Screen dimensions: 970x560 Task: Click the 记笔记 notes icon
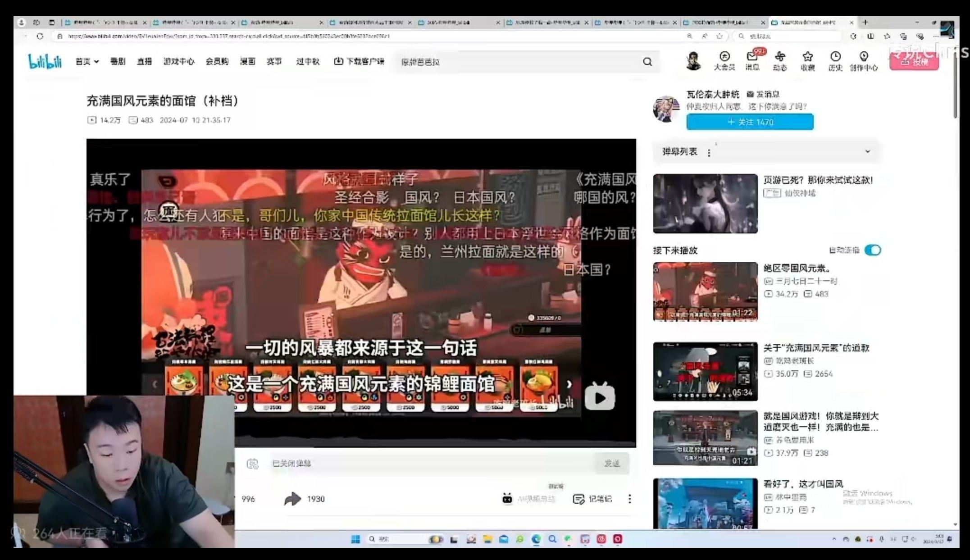(578, 499)
